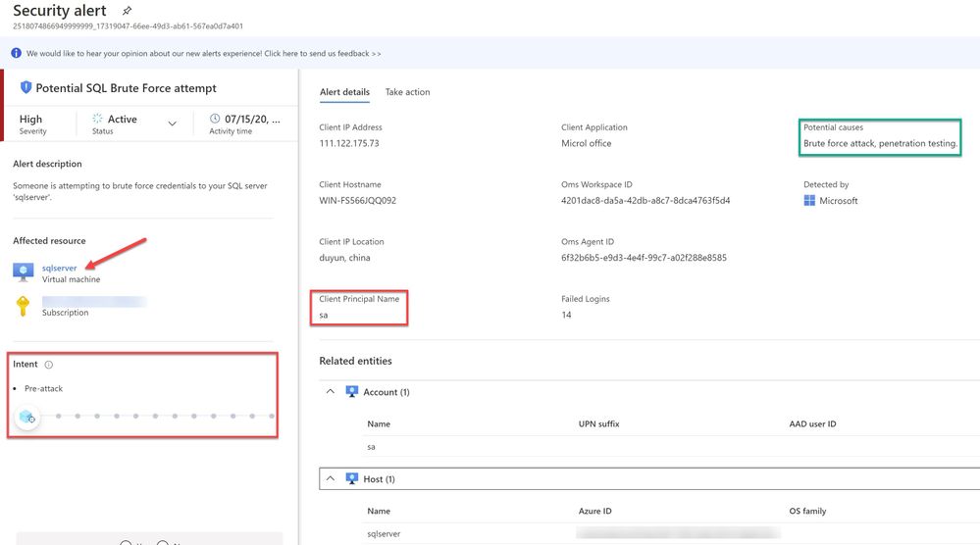
Task: Click the Active status spinner icon
Action: point(97,119)
